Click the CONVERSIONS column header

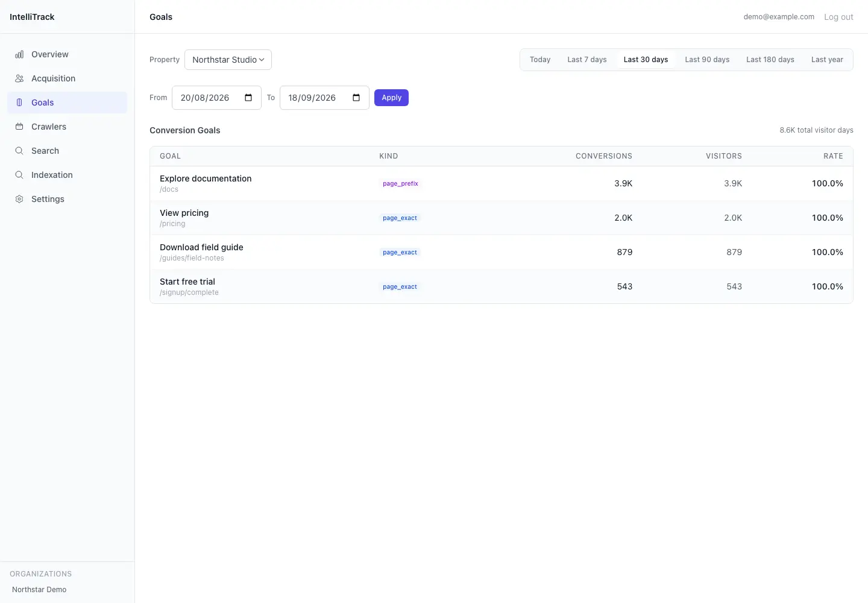coord(604,156)
